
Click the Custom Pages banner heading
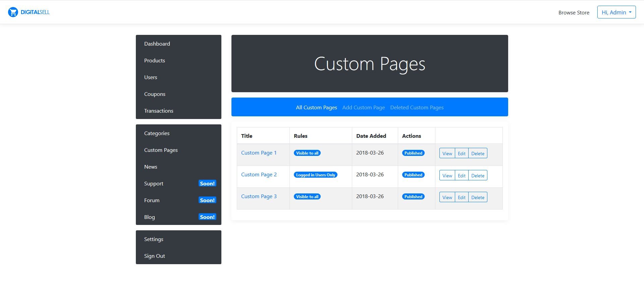tap(370, 64)
